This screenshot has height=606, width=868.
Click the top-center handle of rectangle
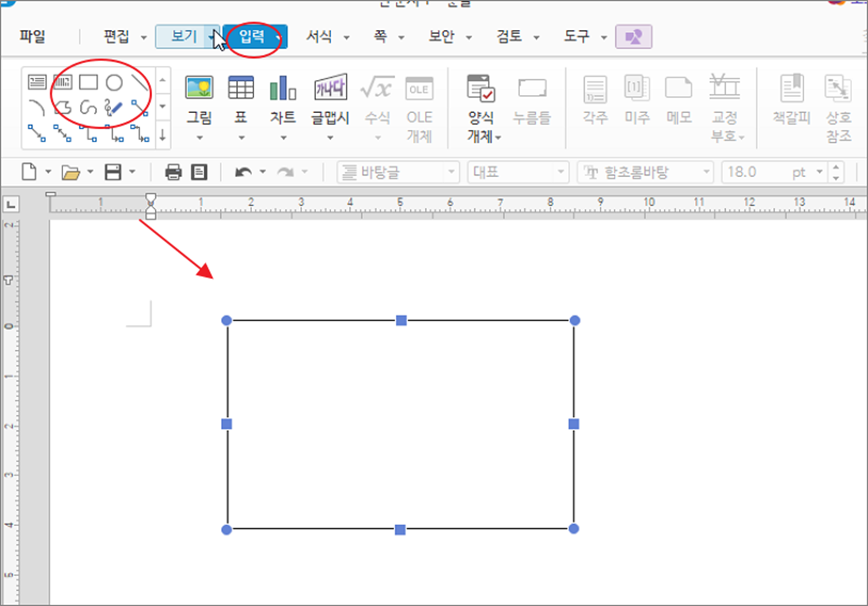[x=401, y=320]
